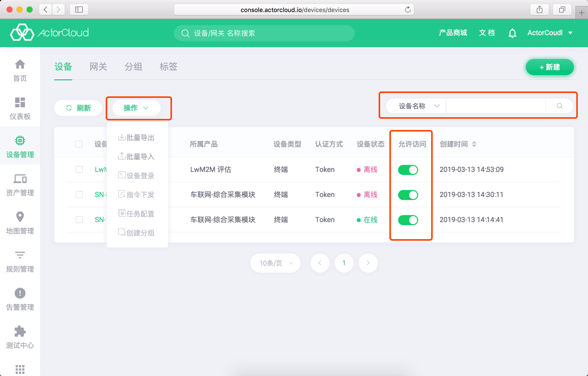Click page number 1 button
The height and width of the screenshot is (376, 588).
pos(344,263)
